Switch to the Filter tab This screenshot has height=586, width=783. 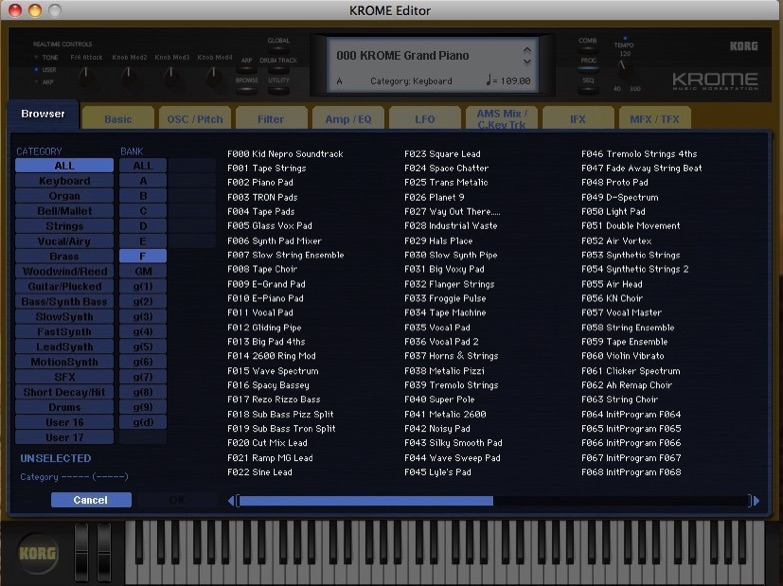271,118
